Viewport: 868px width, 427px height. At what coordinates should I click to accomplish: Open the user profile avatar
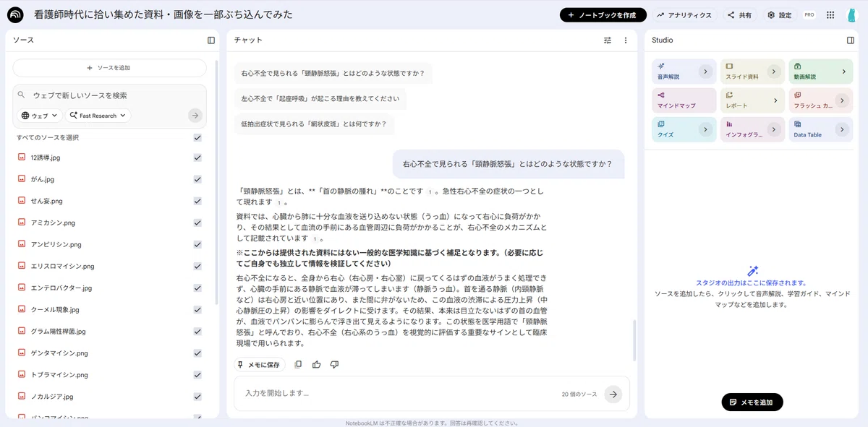(851, 15)
